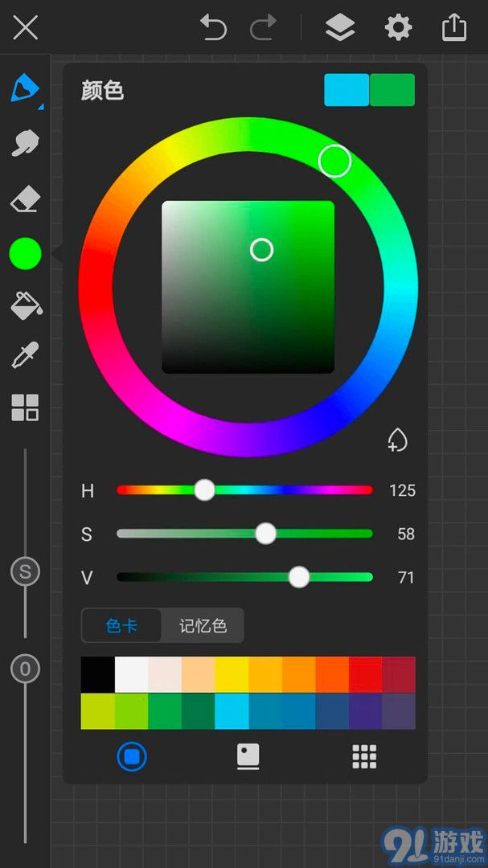Pick the eyedropper tool

click(25, 354)
